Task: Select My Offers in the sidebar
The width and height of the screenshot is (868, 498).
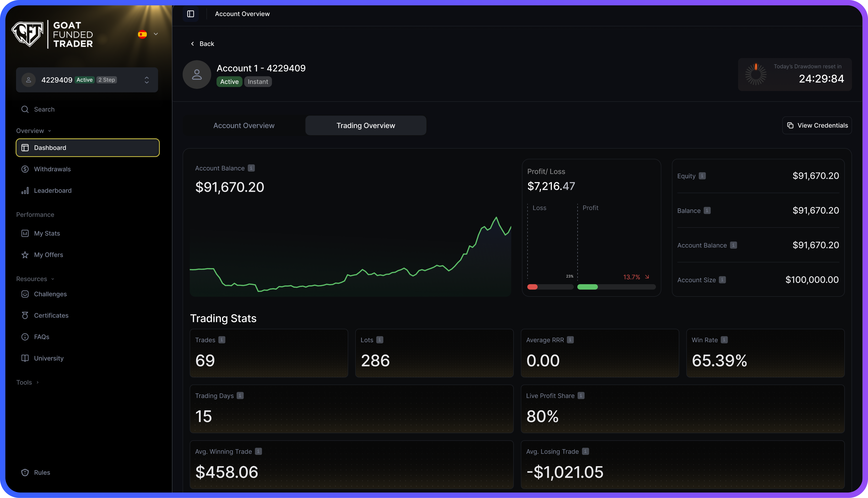Action: [x=48, y=255]
